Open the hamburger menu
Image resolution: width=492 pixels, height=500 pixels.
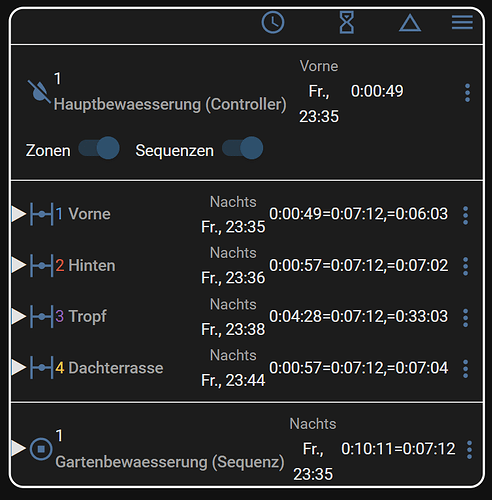pos(462,23)
